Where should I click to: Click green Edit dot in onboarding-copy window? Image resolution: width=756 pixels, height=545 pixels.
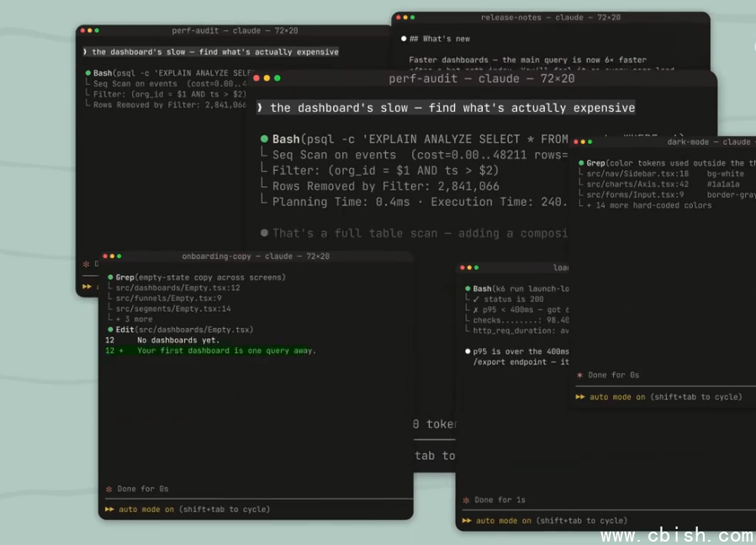[x=110, y=330]
